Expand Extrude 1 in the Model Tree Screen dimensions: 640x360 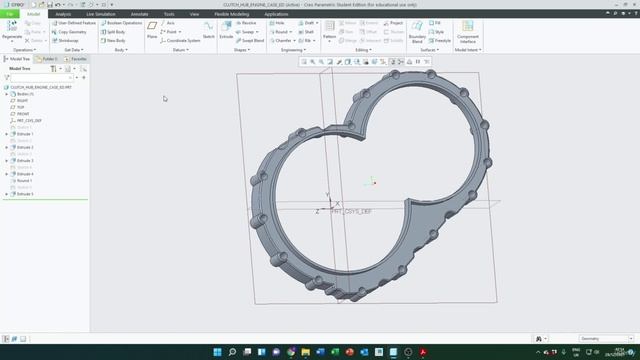pos(7,134)
